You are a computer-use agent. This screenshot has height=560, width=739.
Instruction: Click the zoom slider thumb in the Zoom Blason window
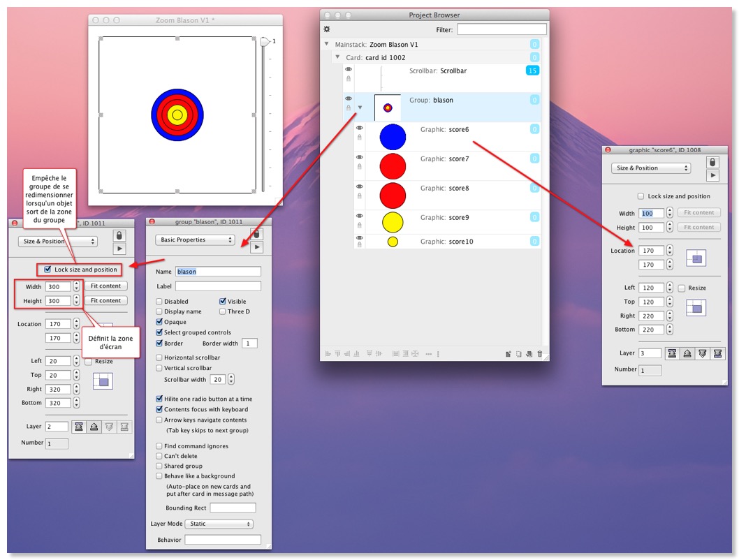pos(265,42)
